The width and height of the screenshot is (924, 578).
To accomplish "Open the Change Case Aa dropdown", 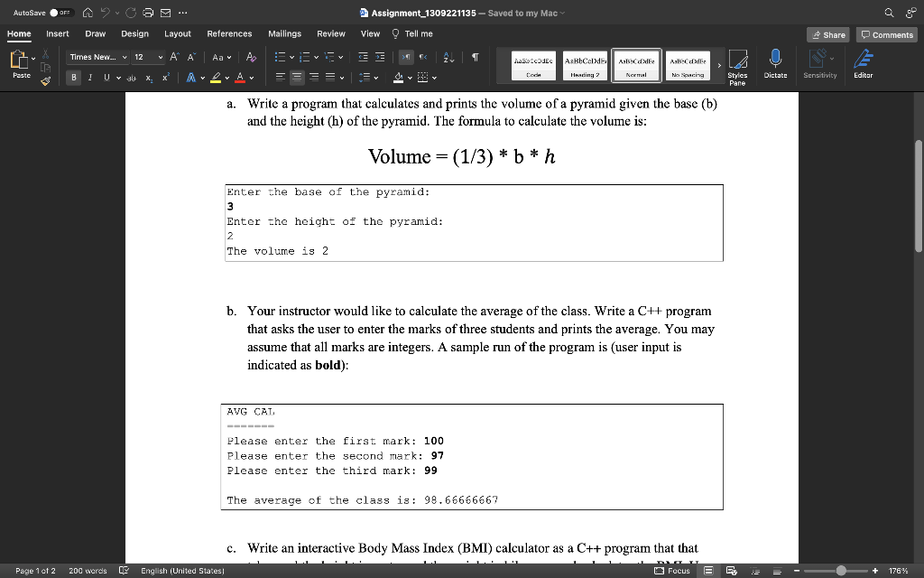I will pos(222,57).
